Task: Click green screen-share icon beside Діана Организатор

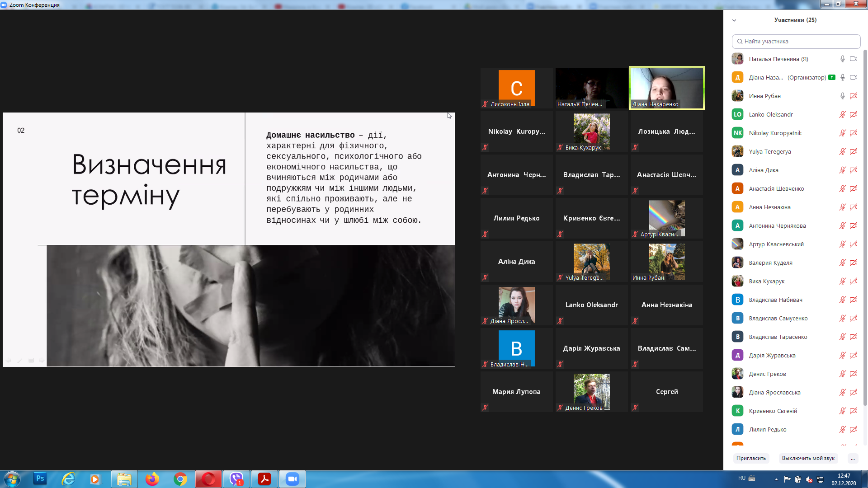Action: (832, 77)
